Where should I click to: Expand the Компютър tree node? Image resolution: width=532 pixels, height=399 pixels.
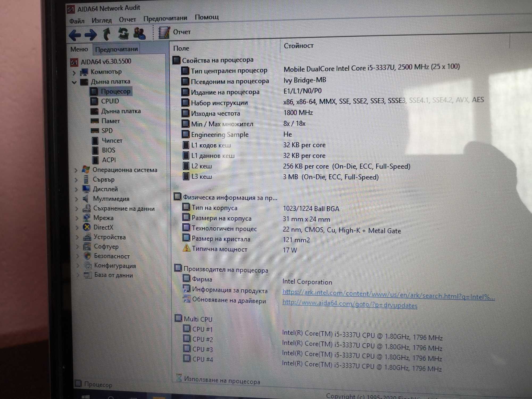pos(74,72)
